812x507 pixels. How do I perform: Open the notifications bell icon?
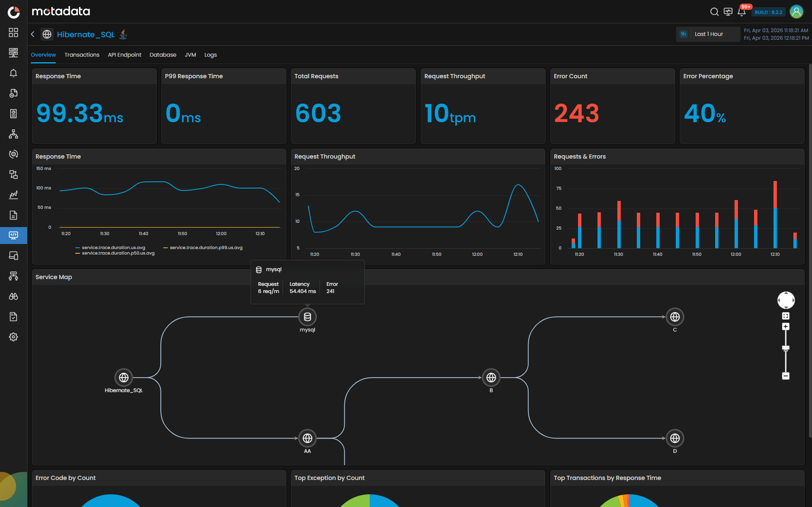pyautogui.click(x=741, y=12)
